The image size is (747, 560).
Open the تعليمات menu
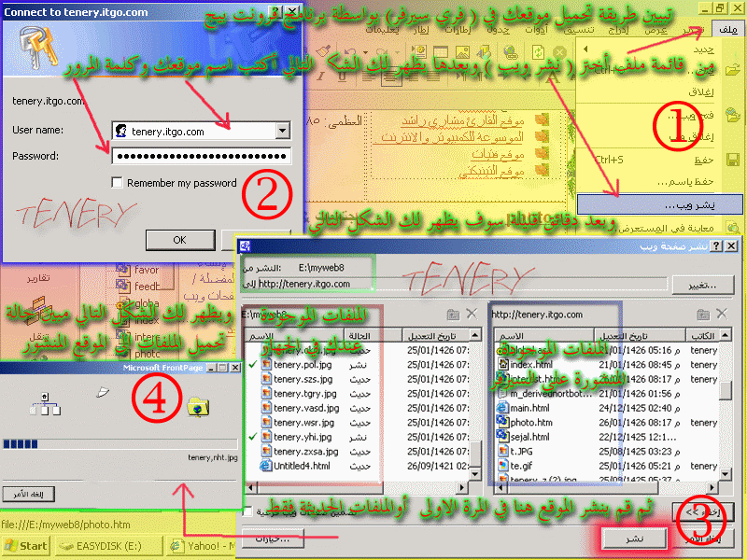[x=383, y=30]
